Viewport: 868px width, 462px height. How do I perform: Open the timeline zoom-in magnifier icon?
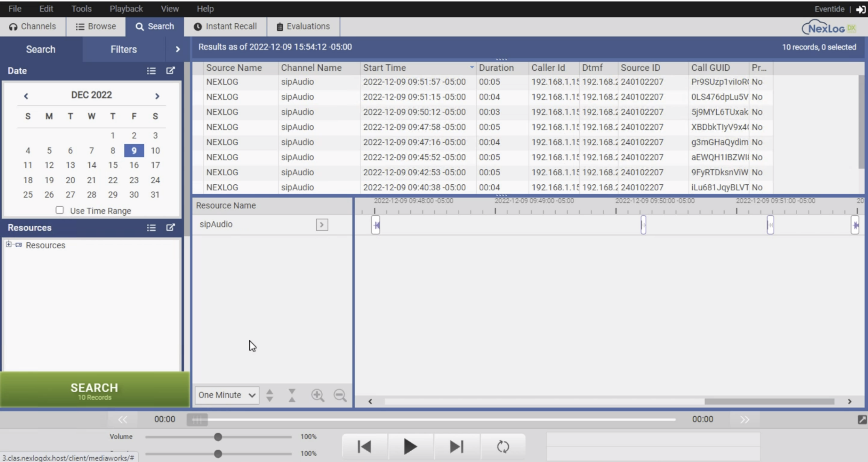(318, 395)
